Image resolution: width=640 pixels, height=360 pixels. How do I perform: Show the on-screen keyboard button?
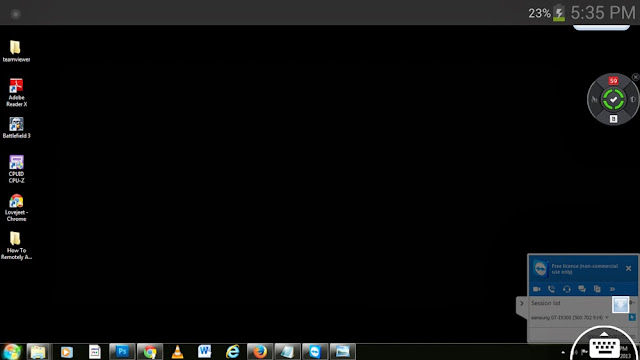[604, 347]
